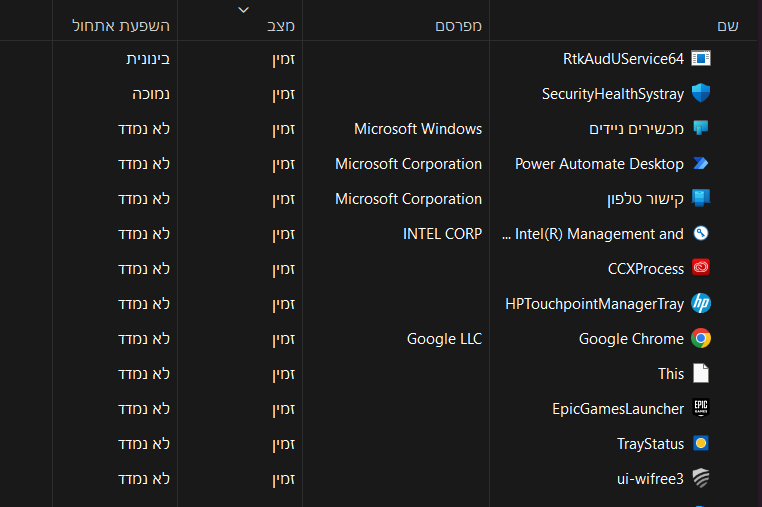Click the blank file icon beside This
762x507 pixels.
click(701, 374)
